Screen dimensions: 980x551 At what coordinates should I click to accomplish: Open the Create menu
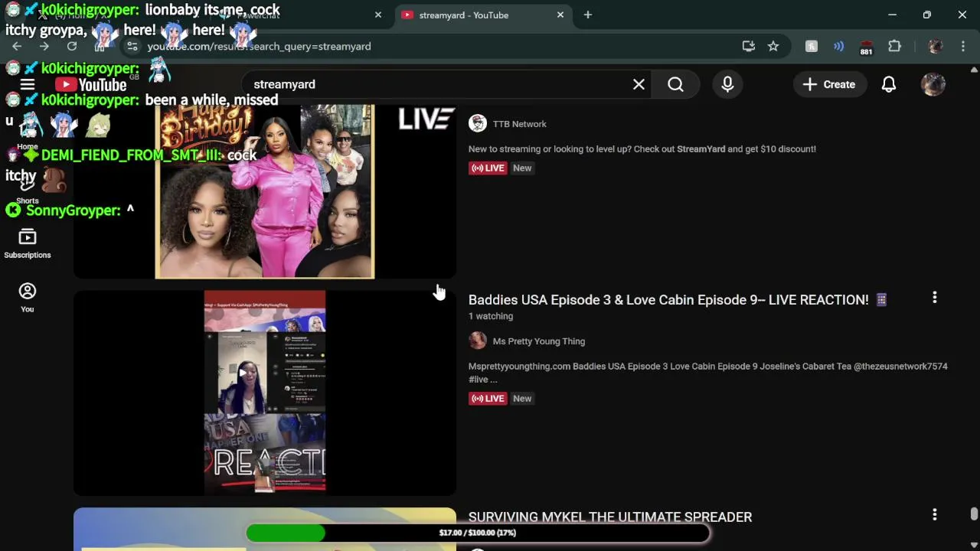pyautogui.click(x=829, y=84)
